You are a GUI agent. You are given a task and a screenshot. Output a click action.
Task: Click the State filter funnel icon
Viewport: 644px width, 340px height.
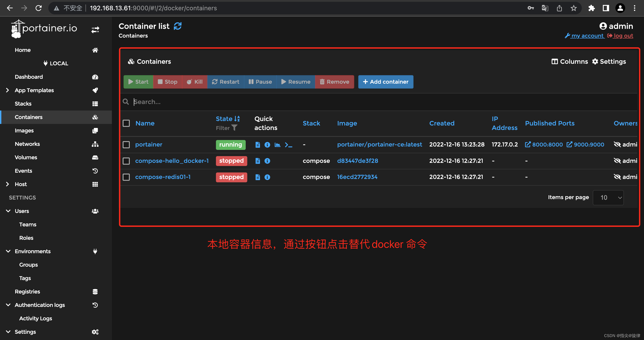pyautogui.click(x=234, y=128)
